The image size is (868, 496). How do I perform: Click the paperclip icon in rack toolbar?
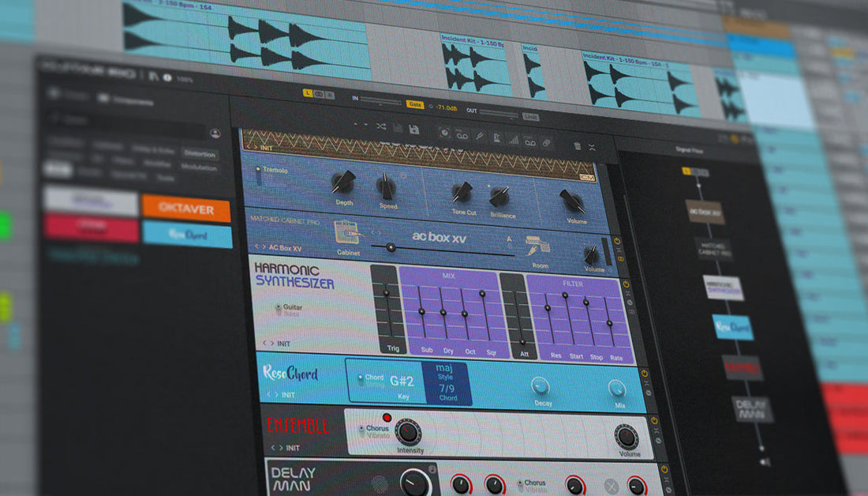(546, 143)
